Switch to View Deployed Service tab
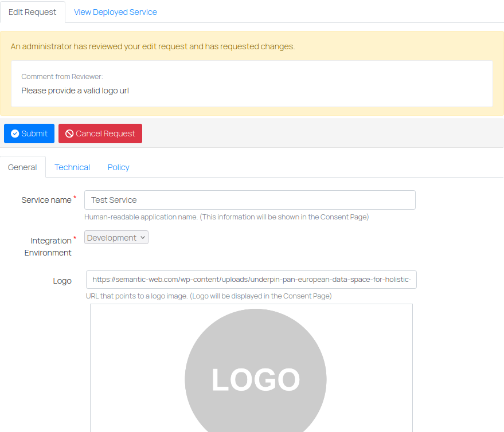 point(115,12)
